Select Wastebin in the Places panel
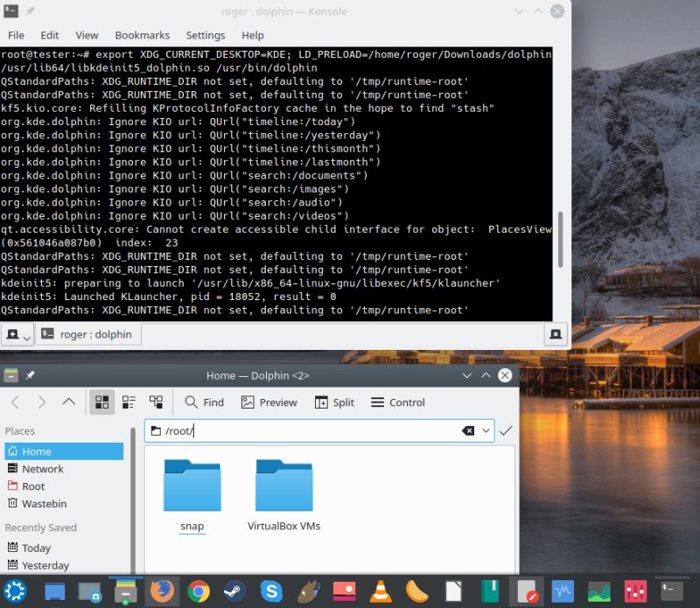This screenshot has width=700, height=608. (44, 504)
